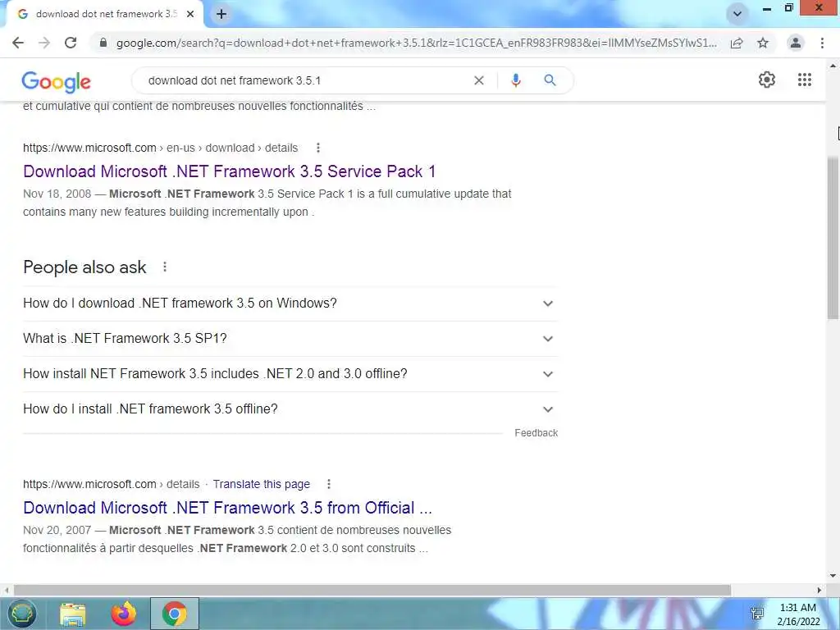840x630 pixels.
Task: Click the 'Nov 18, 2008' result snippet
Action: (x=267, y=203)
